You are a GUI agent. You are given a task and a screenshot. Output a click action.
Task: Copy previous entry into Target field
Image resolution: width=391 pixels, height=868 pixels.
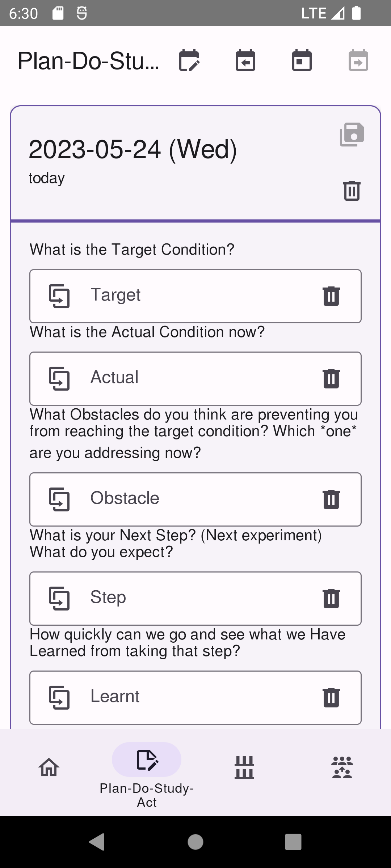59,296
